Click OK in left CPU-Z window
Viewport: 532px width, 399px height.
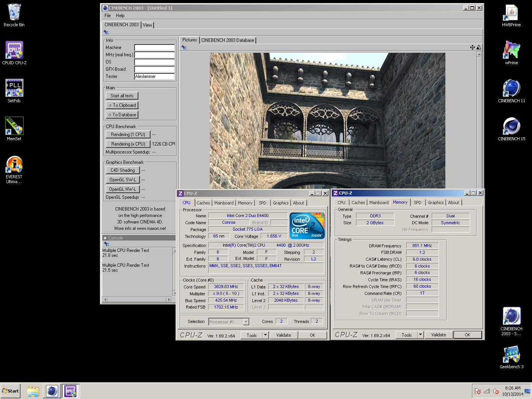[x=312, y=335]
